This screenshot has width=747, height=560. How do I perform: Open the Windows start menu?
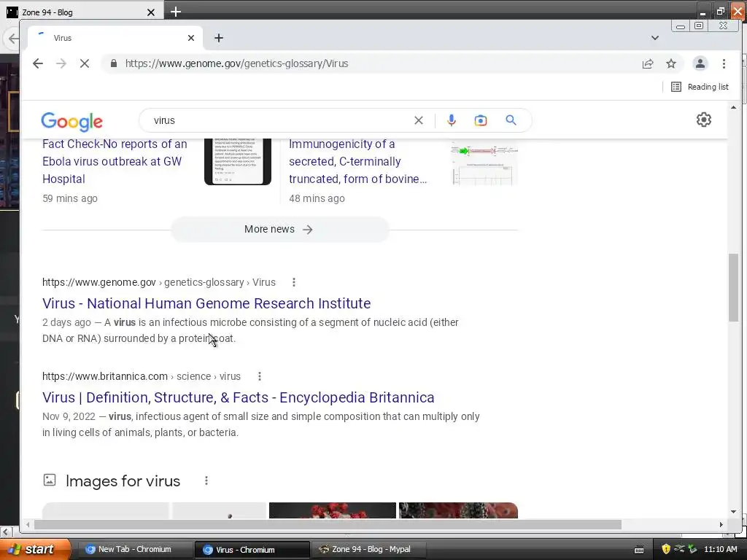click(x=35, y=550)
